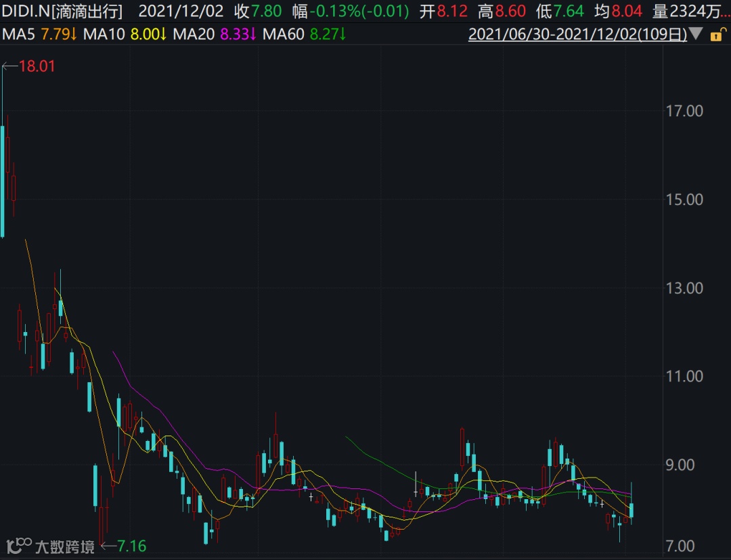Click the volume 量2324万 value

pos(691,11)
